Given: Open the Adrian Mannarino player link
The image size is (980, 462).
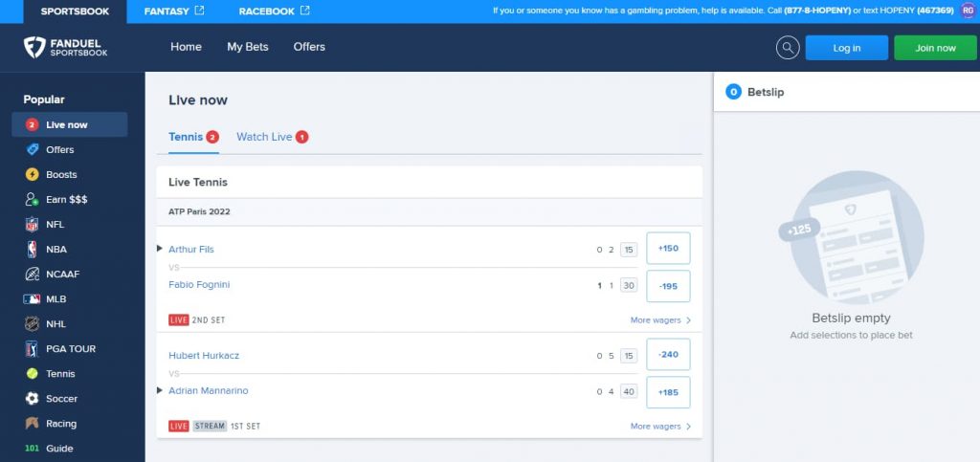Looking at the screenshot, I should click(x=208, y=391).
